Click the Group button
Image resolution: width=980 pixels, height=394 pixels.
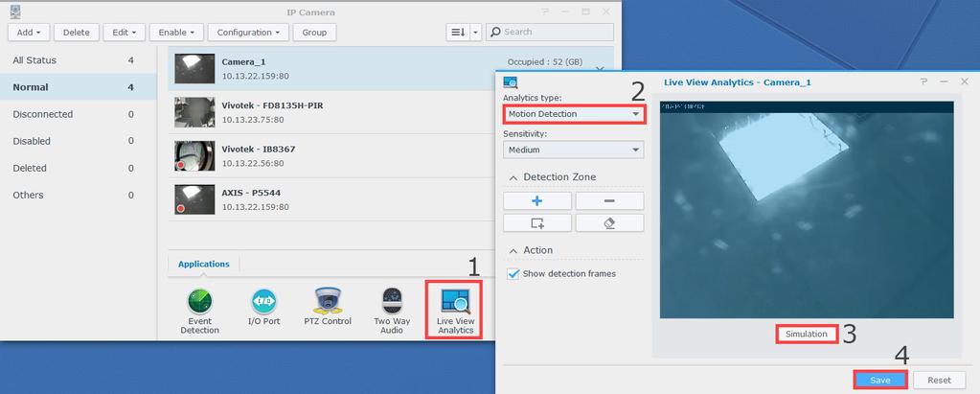pos(314,33)
